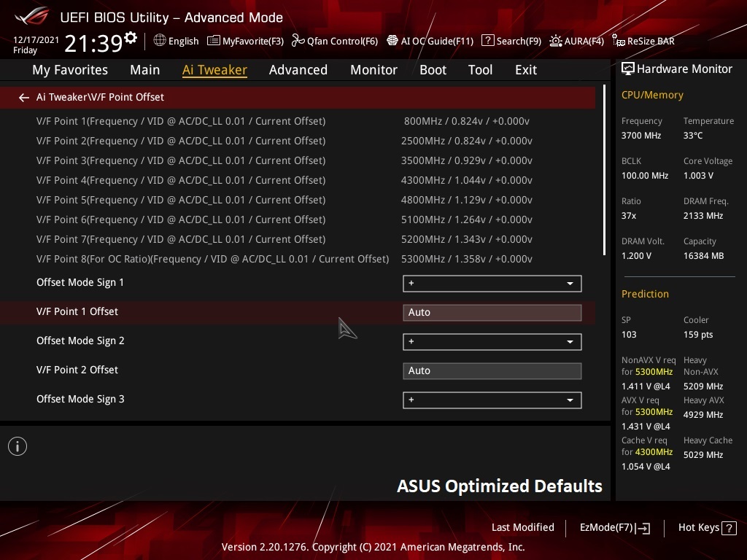The image size is (747, 560).
Task: Switch to the Advanced tab
Action: tap(298, 70)
